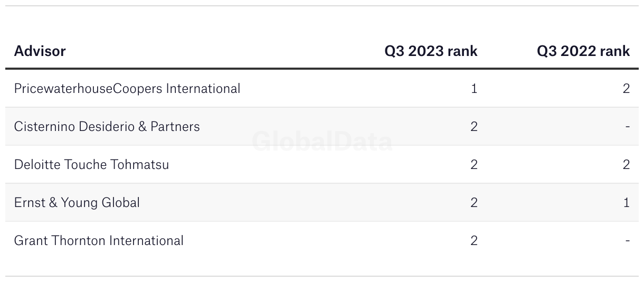Screen dimensions: 644x282
Task: Click PricewaterhouseCoopers Q3 2022 rank value
Action: point(627,89)
